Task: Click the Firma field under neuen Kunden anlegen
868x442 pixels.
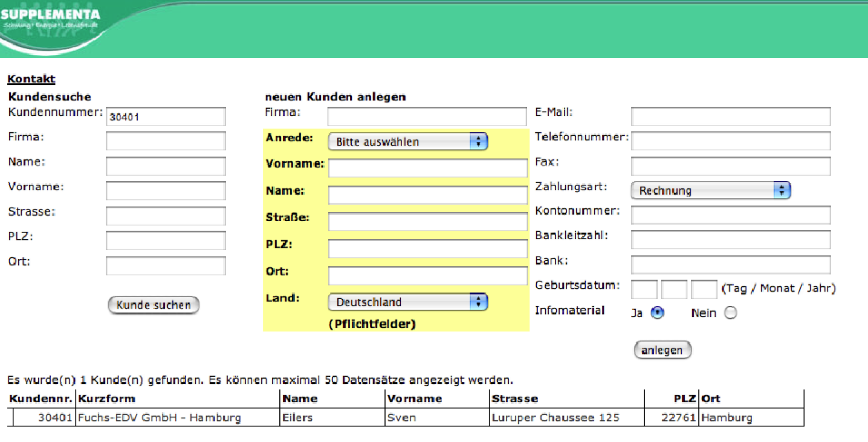Action: click(x=427, y=117)
